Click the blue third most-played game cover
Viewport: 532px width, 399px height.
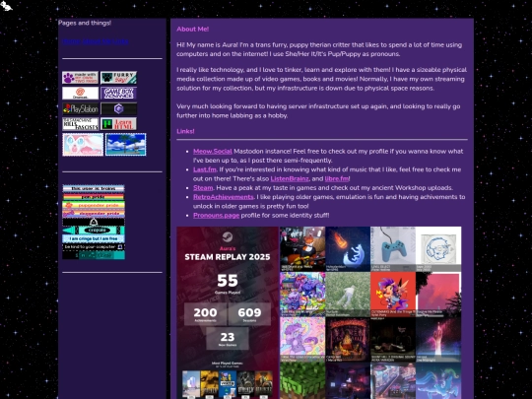(x=228, y=384)
